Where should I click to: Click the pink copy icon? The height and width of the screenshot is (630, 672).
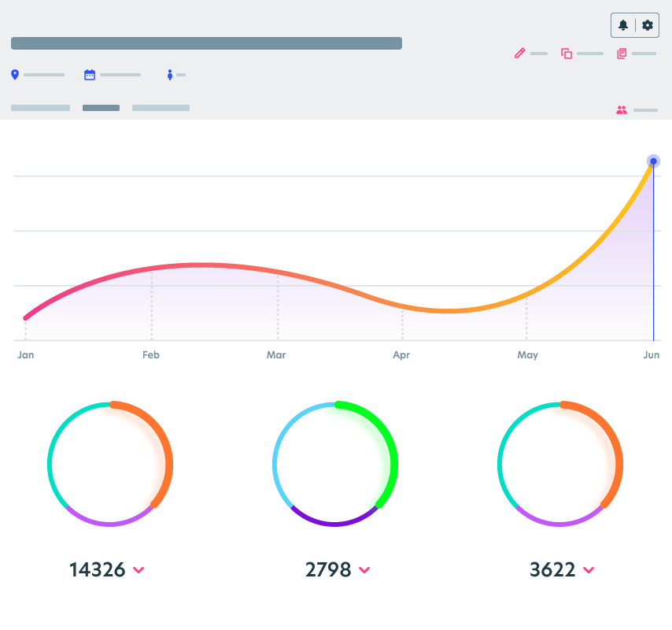(566, 54)
